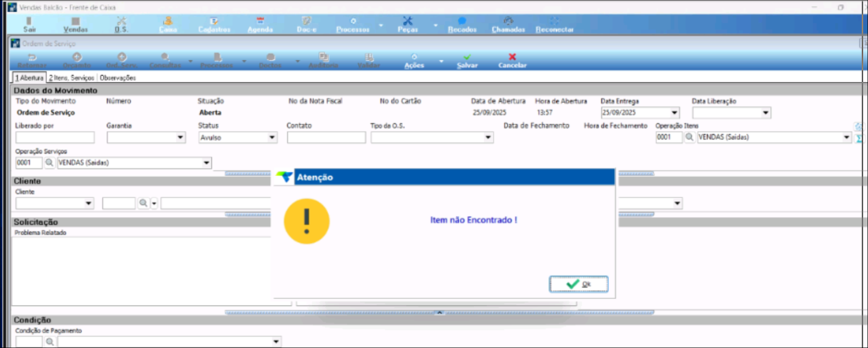Switch to the Observações tab
Image resolution: width=868 pixels, height=348 pixels.
click(x=118, y=78)
